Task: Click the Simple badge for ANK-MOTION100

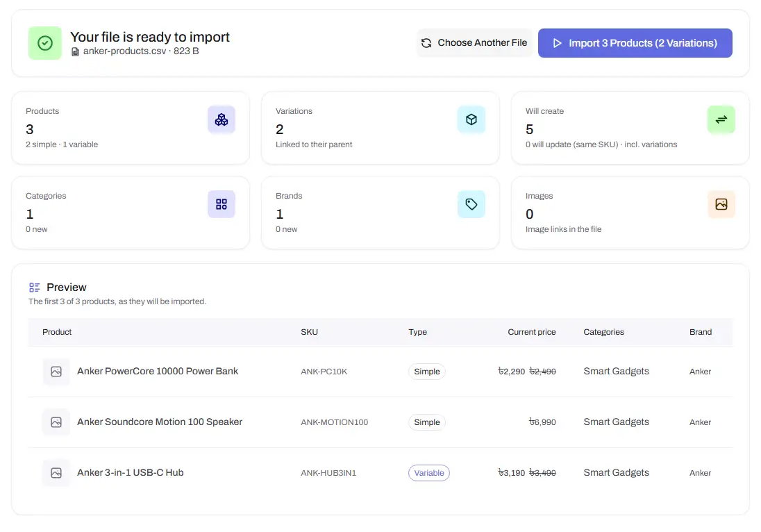Action: click(x=426, y=422)
